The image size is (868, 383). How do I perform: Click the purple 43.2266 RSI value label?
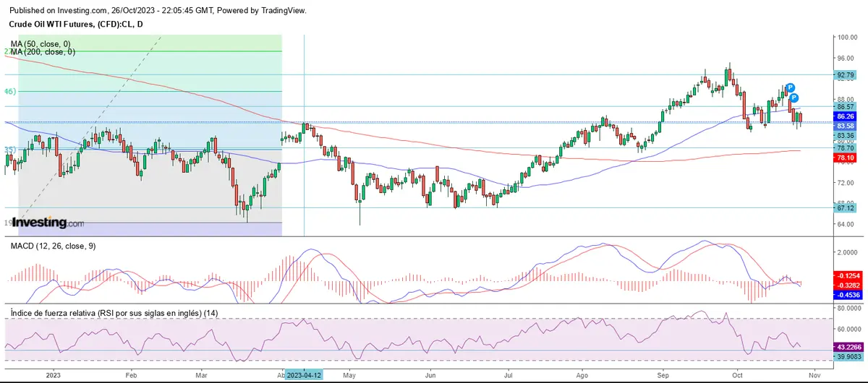click(x=848, y=347)
